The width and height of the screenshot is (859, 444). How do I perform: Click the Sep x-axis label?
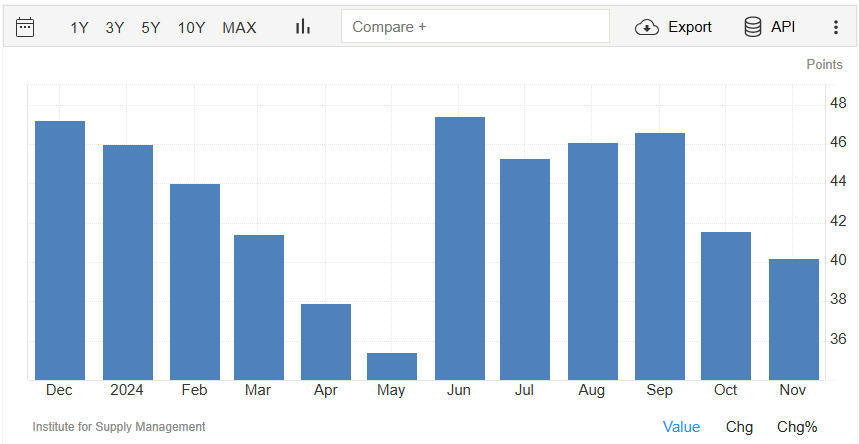tap(659, 390)
